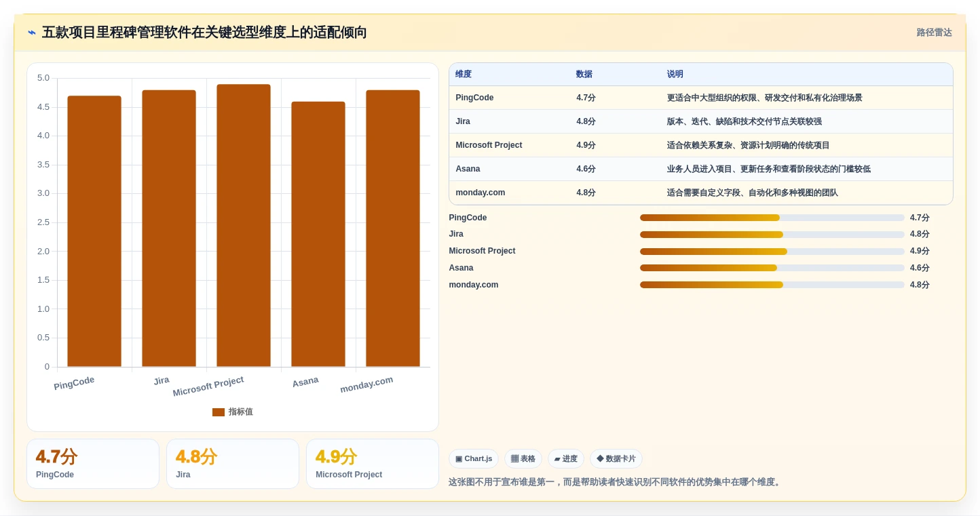
Task: Click the description starting 适合需要自定义字段
Action: coord(753,193)
